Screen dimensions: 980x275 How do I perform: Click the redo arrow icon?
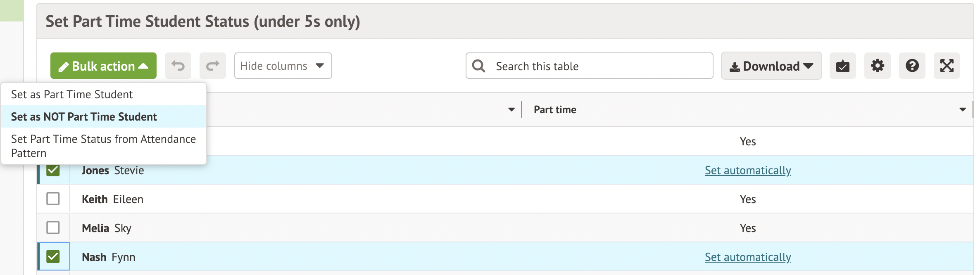click(x=213, y=66)
